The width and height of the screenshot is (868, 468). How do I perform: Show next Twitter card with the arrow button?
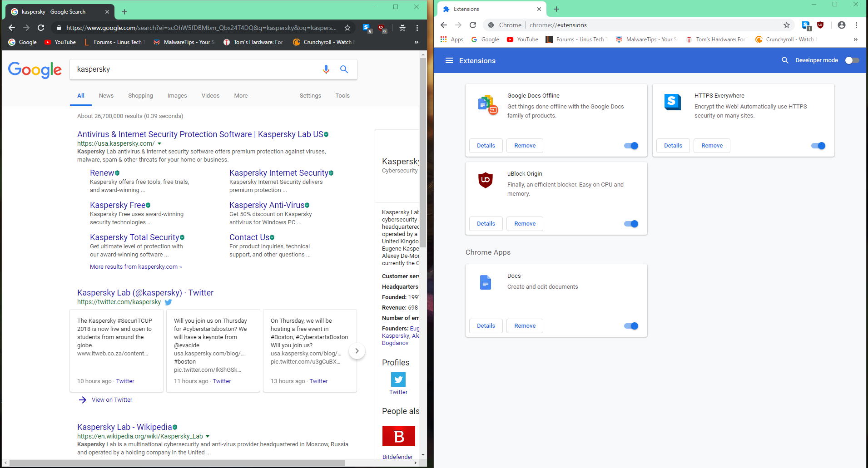pos(357,351)
